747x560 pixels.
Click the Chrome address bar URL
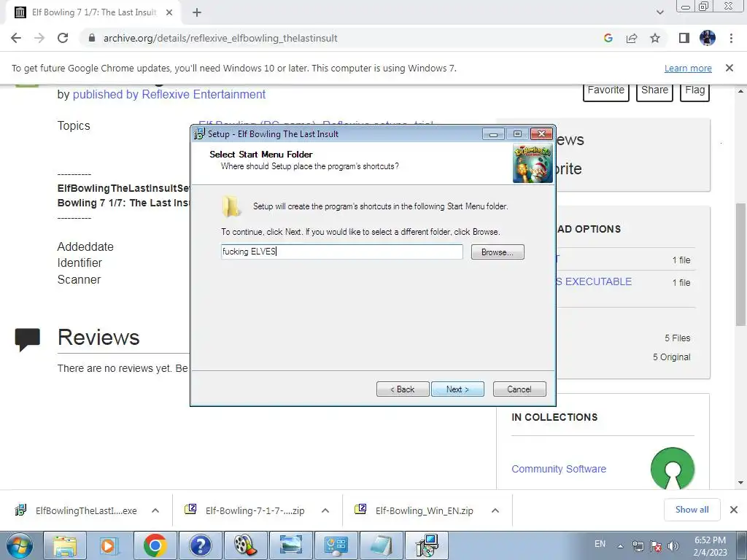(x=220, y=38)
